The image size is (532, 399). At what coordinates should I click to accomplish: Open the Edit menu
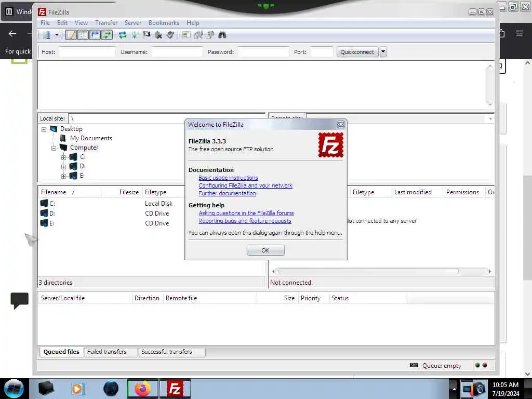point(62,23)
